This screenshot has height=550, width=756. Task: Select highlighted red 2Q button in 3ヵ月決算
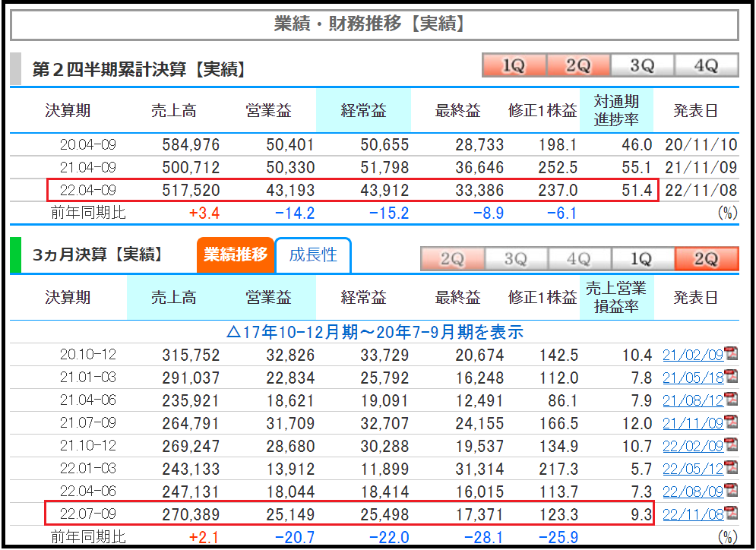[x=707, y=259]
